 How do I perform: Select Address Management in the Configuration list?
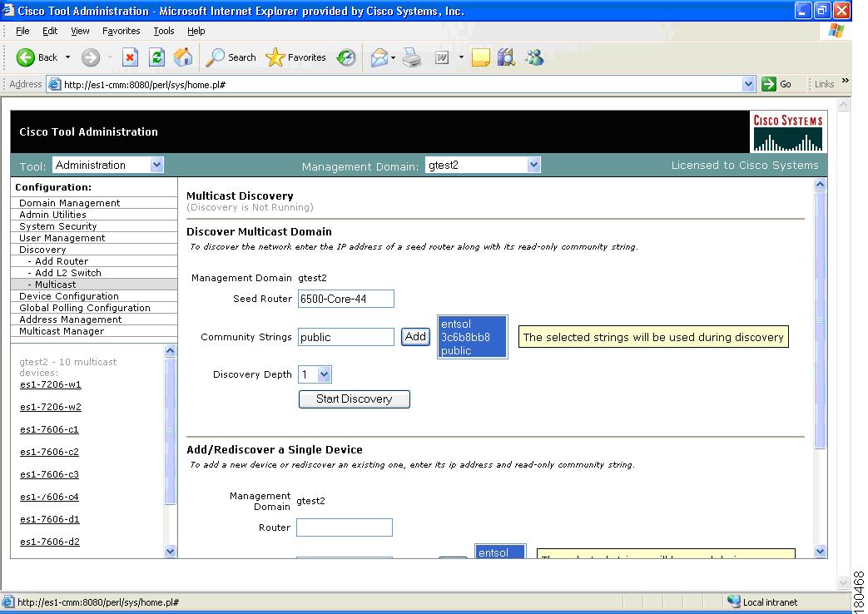(x=94, y=319)
